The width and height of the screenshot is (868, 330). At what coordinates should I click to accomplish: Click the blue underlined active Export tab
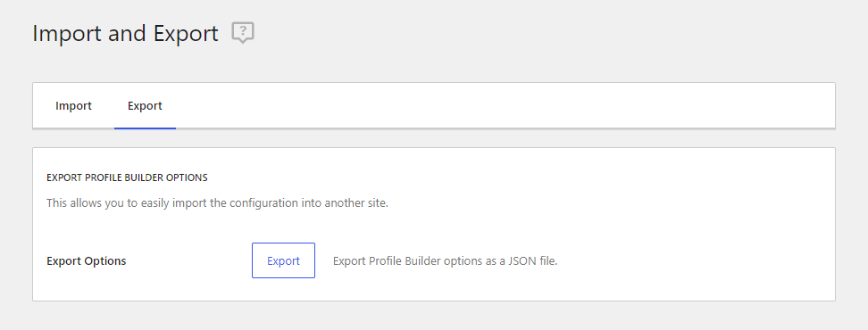coord(145,105)
